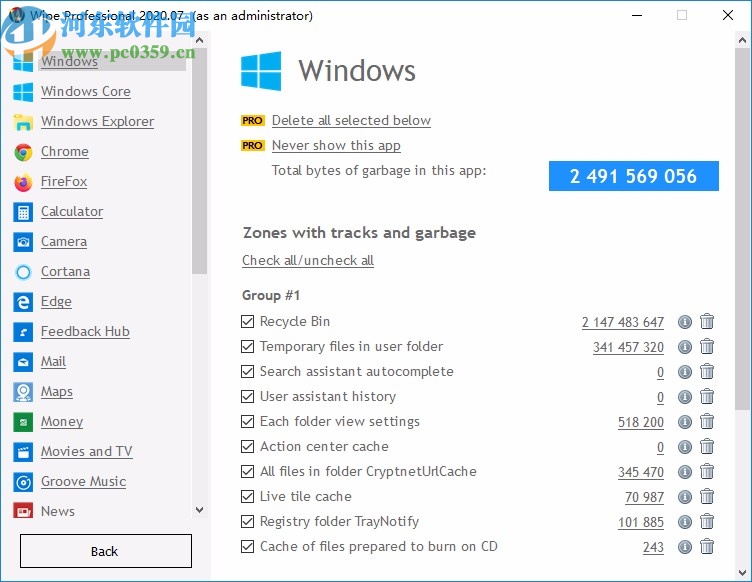This screenshot has width=752, height=582.
Task: Click the Mail envelope icon
Action: (x=23, y=362)
